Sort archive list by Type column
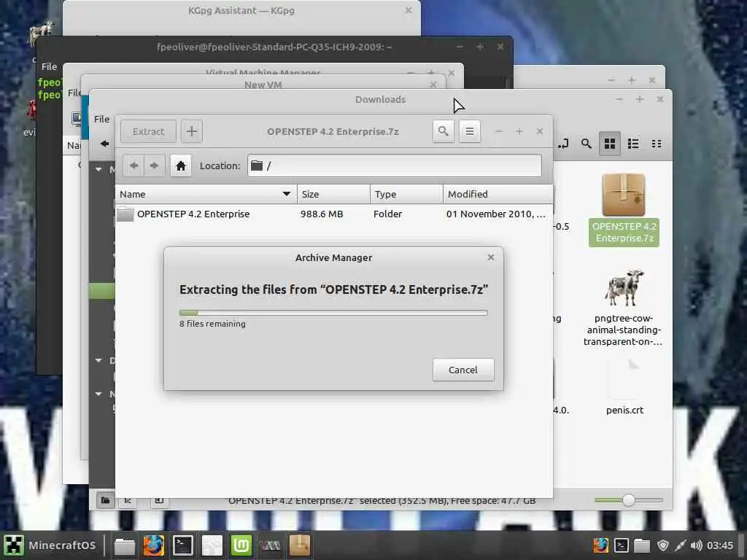Screen dimensions: 747x560 [x=406, y=194]
